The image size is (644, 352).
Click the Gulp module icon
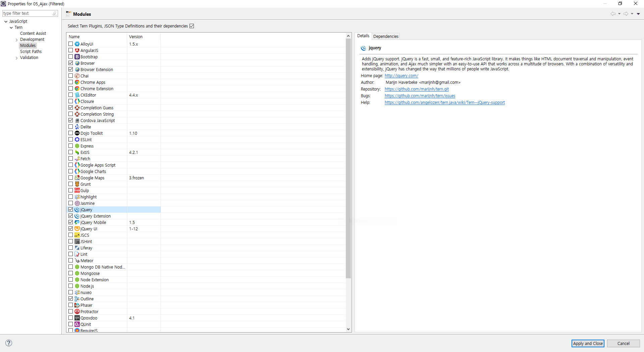(x=77, y=190)
